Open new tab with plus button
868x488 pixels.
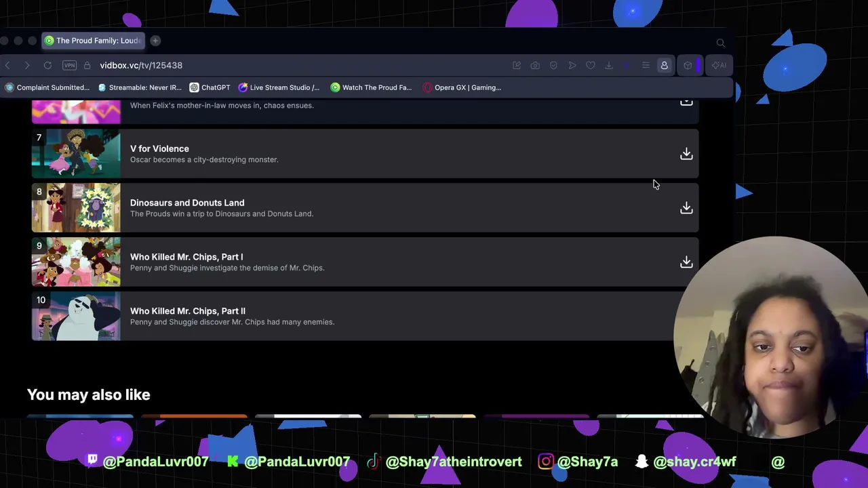coord(155,41)
